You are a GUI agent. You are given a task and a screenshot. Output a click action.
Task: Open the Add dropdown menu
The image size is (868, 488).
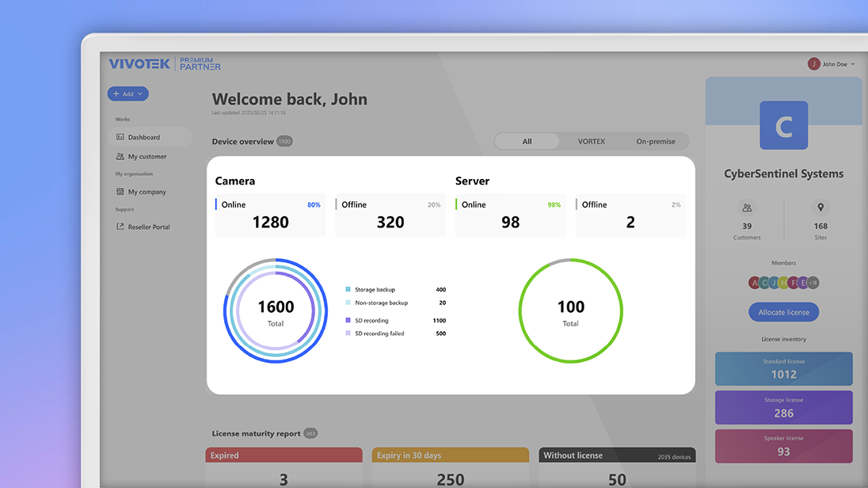tap(128, 94)
